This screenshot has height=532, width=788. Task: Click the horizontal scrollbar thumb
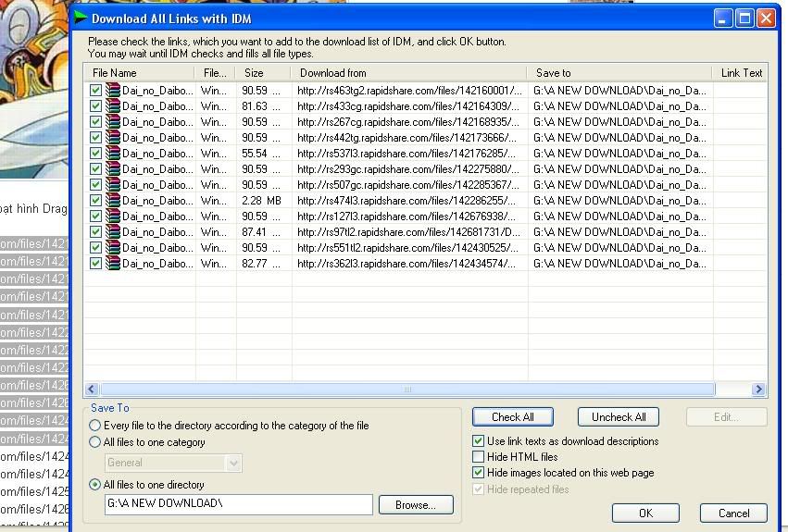point(407,389)
